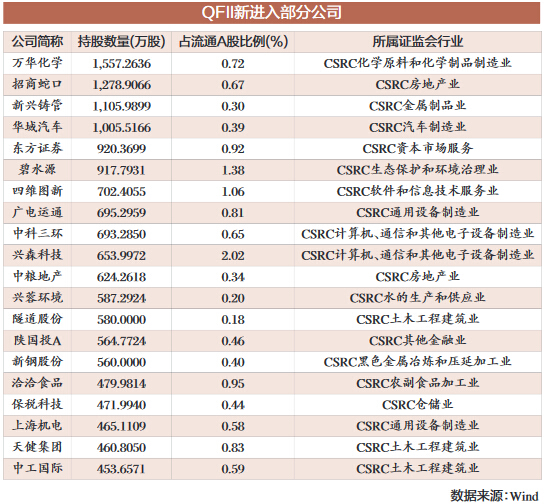Click the 持股数量(万股) column header

pos(121,42)
